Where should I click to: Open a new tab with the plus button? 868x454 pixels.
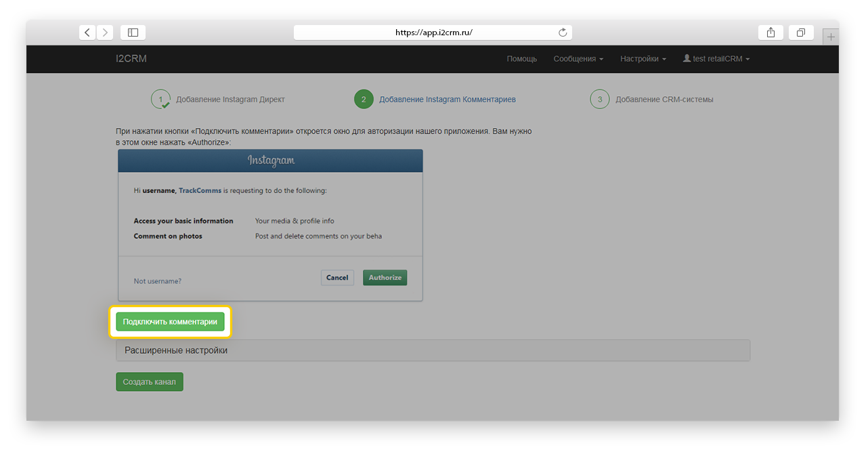pos(831,37)
